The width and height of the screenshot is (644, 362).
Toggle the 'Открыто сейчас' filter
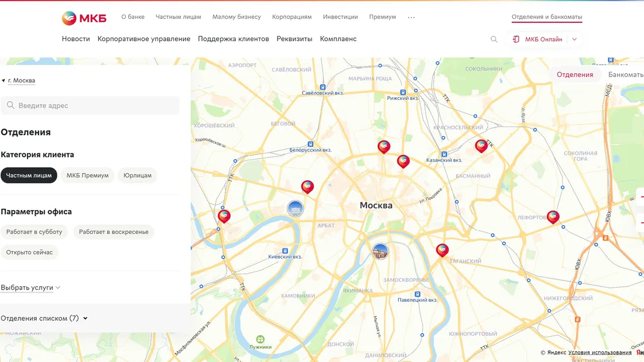pos(29,253)
